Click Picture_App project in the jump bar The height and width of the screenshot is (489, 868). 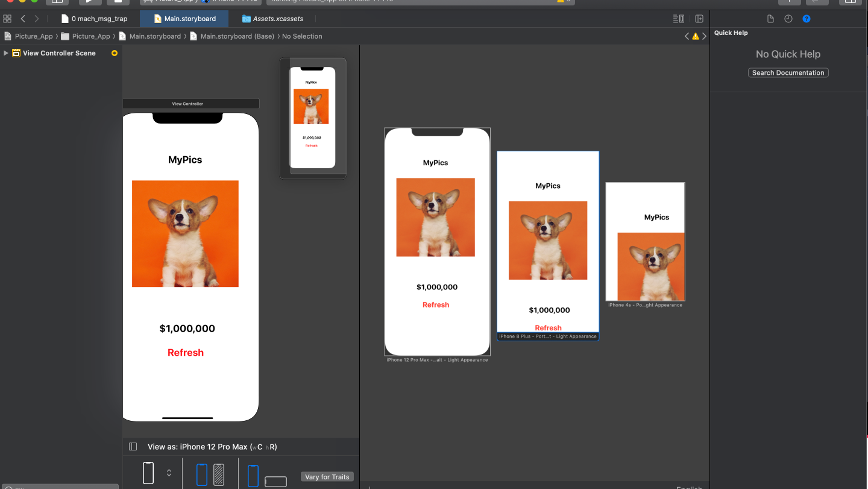(x=28, y=36)
